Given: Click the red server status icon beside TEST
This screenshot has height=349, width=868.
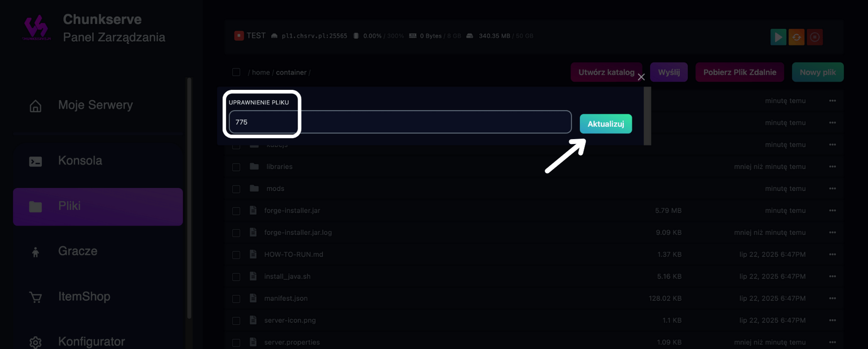Looking at the screenshot, I should tap(239, 36).
